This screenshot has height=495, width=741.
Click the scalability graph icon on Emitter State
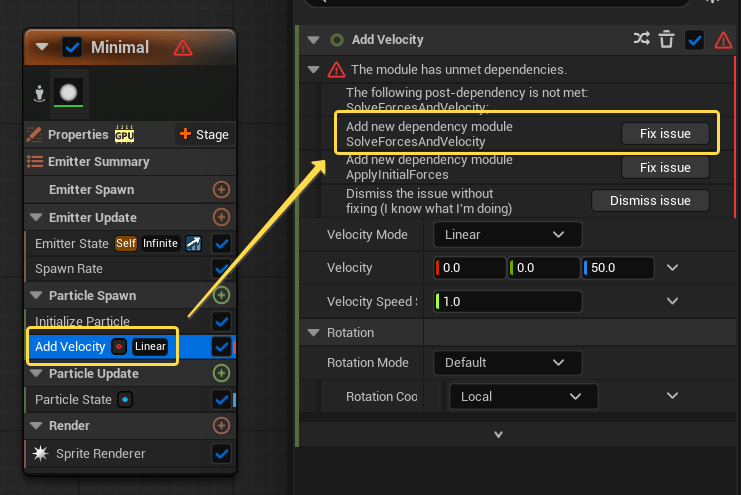[x=193, y=243]
